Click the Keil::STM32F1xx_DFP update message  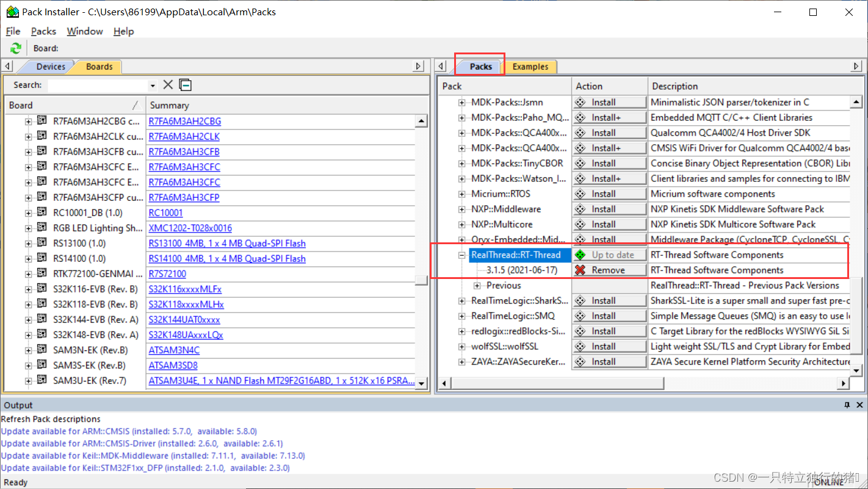pyautogui.click(x=145, y=468)
